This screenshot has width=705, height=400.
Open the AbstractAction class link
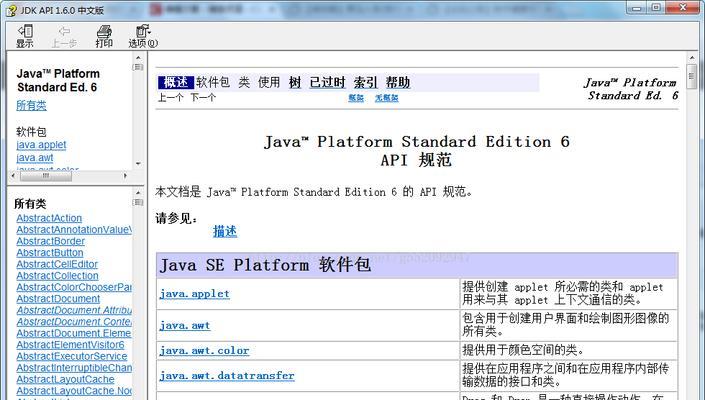point(49,218)
